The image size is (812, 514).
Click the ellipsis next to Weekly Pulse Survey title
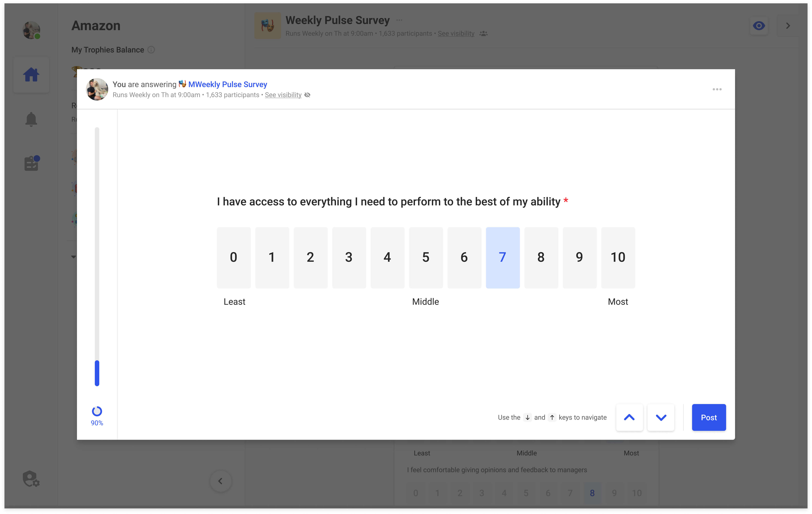click(x=399, y=20)
